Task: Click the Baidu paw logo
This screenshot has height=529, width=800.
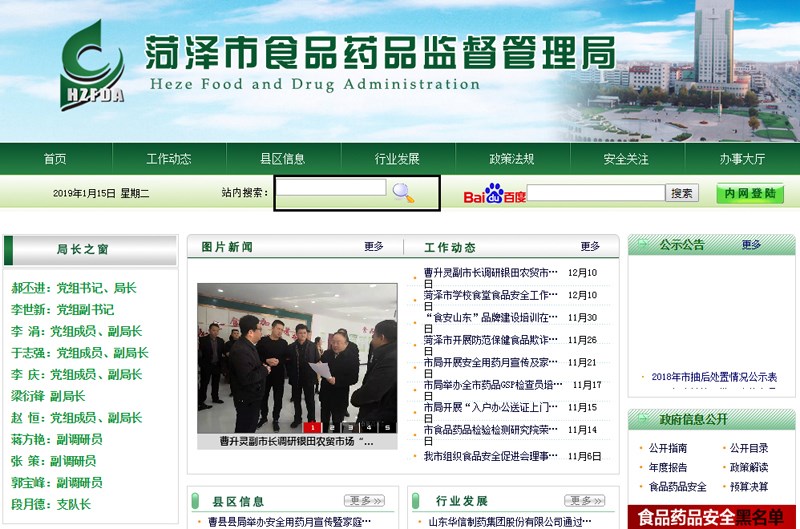Action: [494, 193]
